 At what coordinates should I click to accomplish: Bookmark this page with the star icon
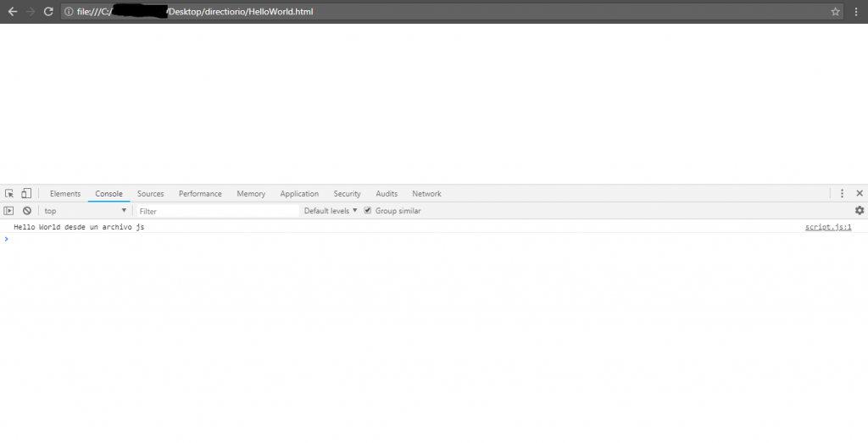coord(835,12)
